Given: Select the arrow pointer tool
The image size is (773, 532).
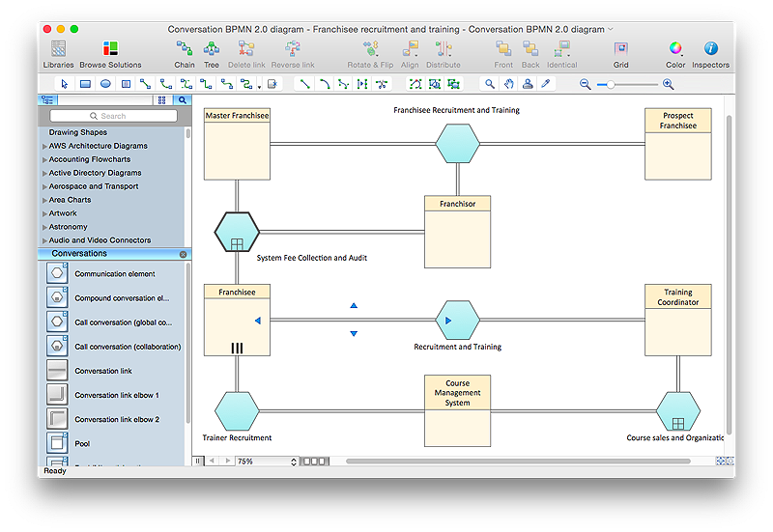Looking at the screenshot, I should [x=65, y=84].
